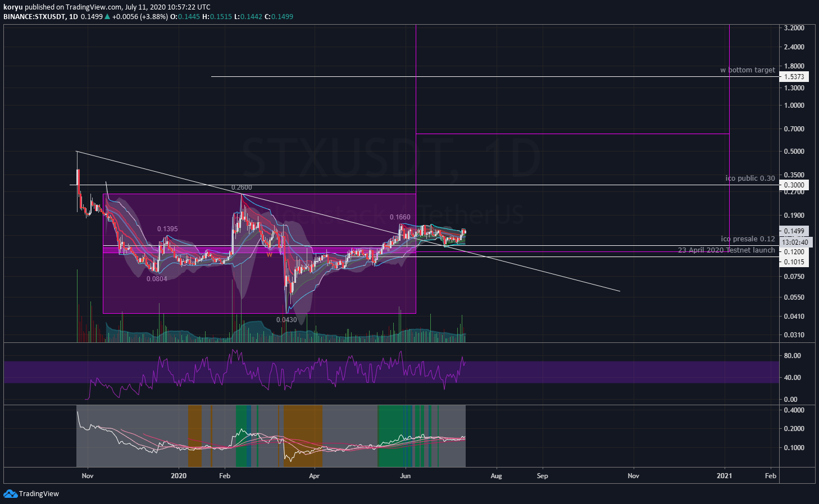
Task: Click the 2021 time axis label
Action: point(725,476)
